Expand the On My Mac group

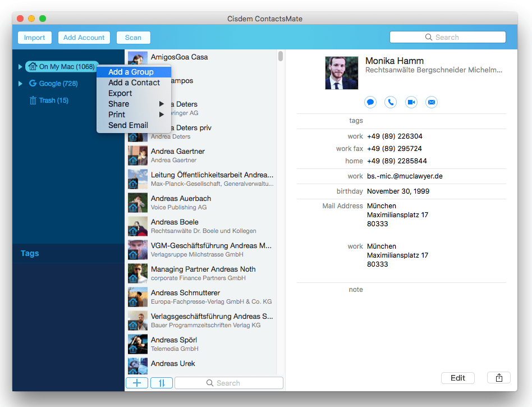pos(20,67)
